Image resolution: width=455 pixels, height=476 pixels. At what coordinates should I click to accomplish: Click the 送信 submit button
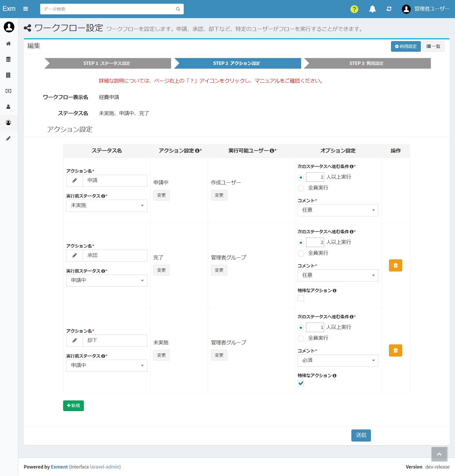coord(361,435)
